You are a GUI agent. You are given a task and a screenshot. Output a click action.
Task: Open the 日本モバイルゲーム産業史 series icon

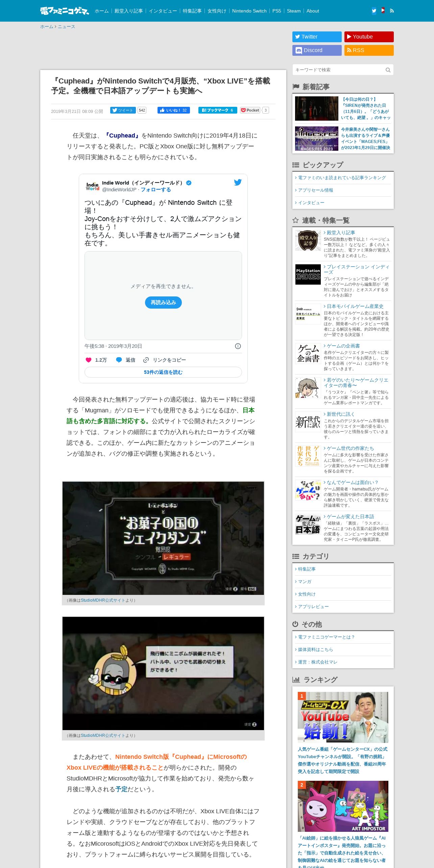click(x=308, y=314)
